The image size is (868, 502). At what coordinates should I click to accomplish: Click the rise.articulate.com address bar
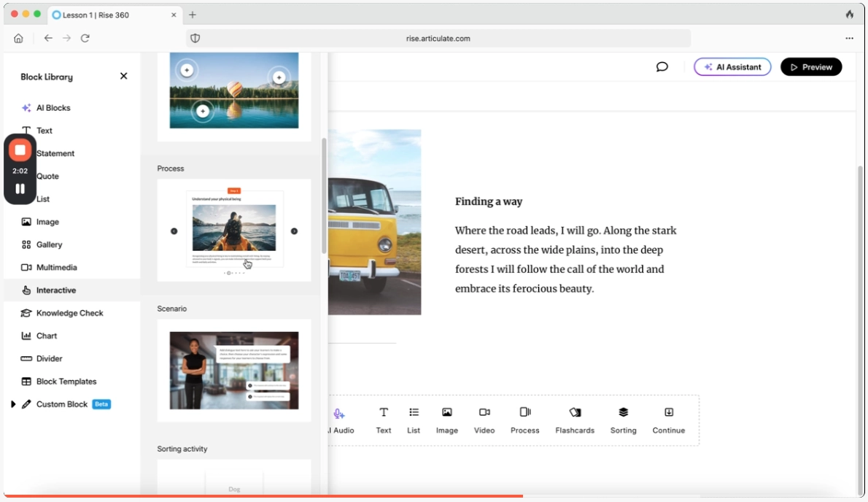438,38
